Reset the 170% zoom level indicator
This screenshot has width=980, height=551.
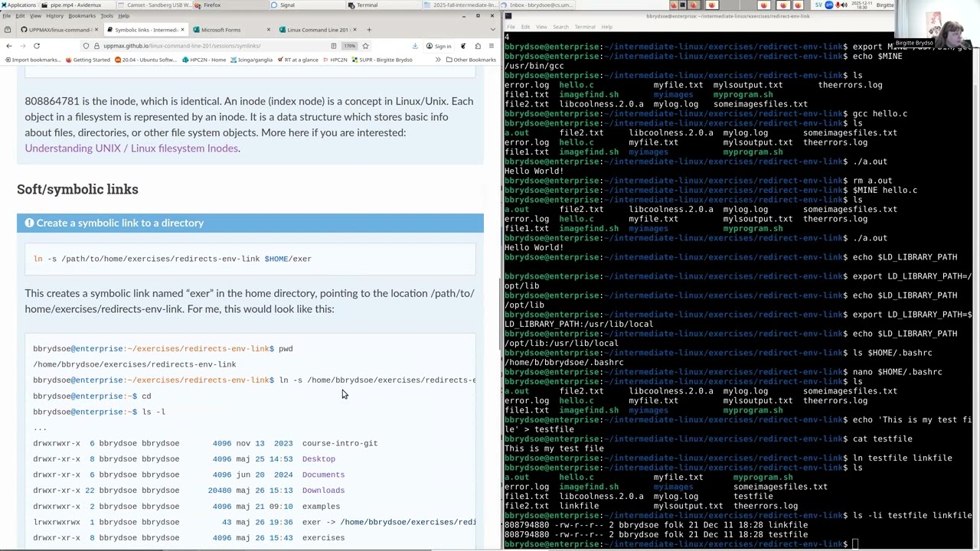click(349, 46)
